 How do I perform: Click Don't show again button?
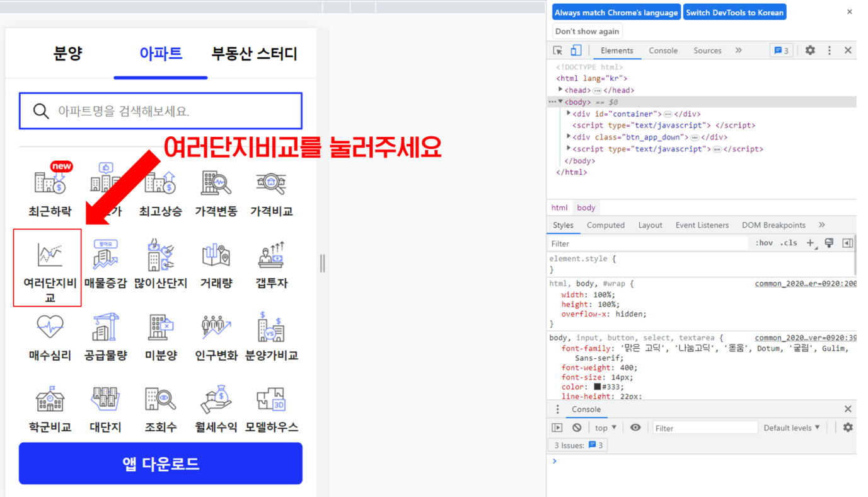coord(587,32)
